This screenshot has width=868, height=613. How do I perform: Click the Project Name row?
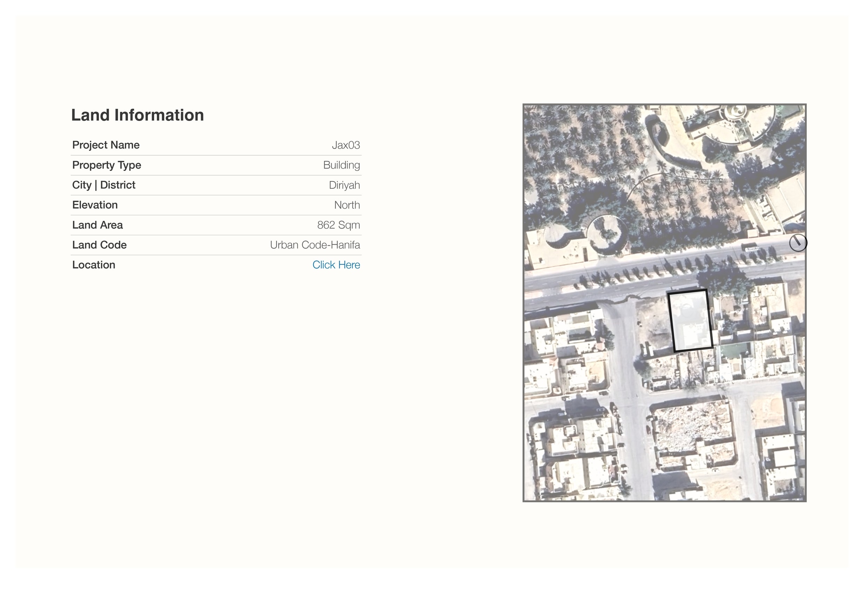pos(106,145)
